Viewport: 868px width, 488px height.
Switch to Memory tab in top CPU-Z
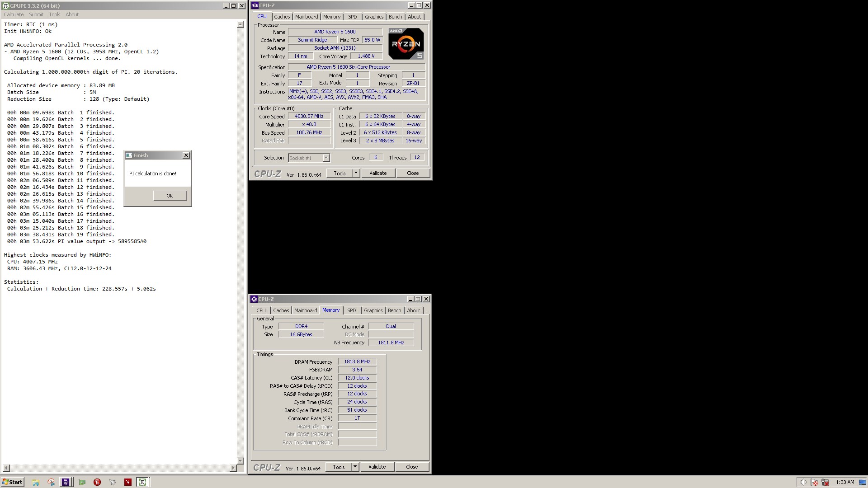tap(332, 17)
